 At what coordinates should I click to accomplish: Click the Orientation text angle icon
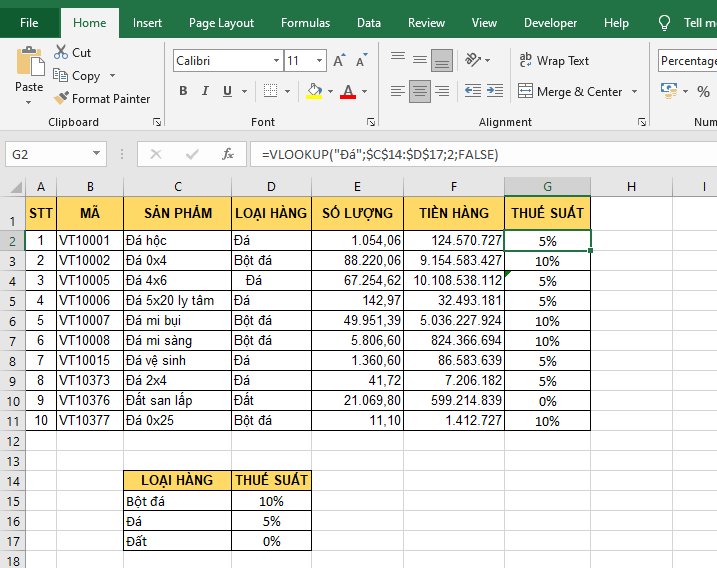pyautogui.click(x=470, y=61)
